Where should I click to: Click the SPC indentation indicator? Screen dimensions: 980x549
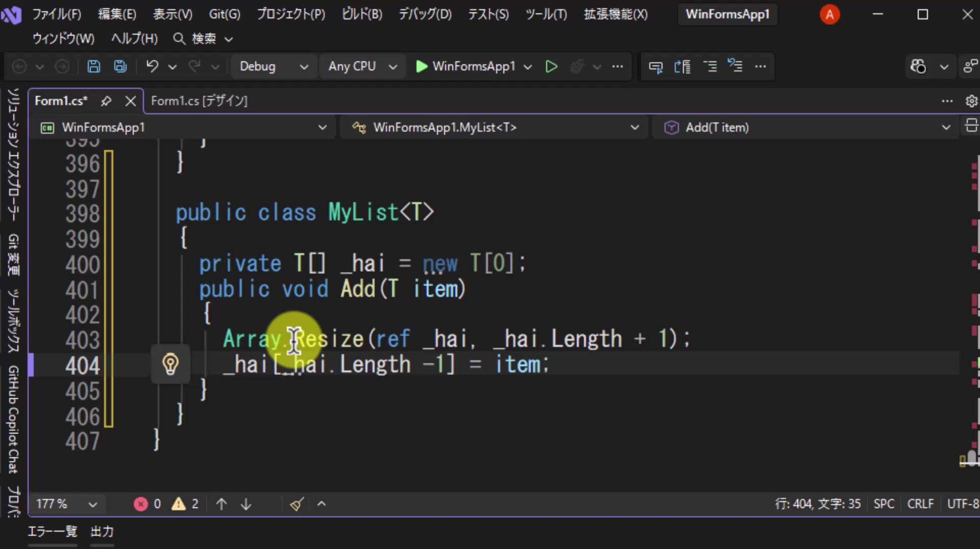click(884, 504)
